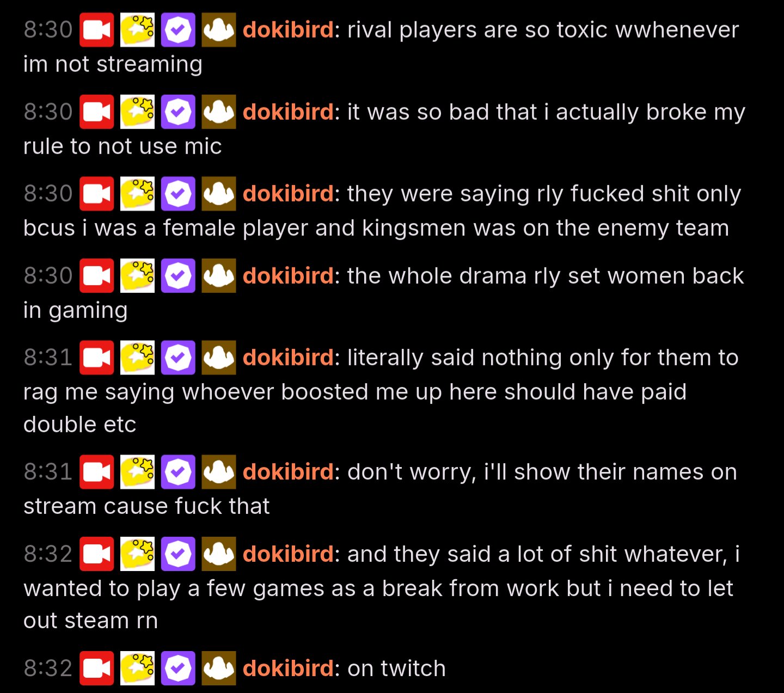Click broadcaster camera badge on 'rival players' message
The image size is (784, 693).
tap(97, 30)
